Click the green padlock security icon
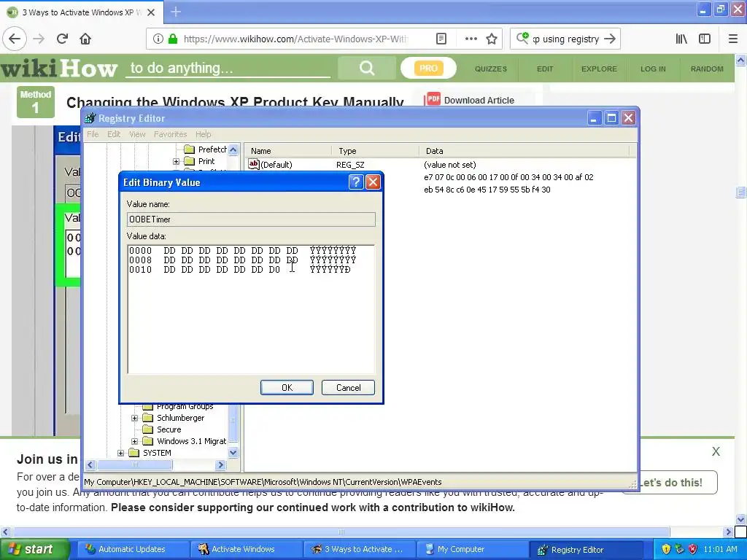The height and width of the screenshot is (560, 747). (173, 39)
